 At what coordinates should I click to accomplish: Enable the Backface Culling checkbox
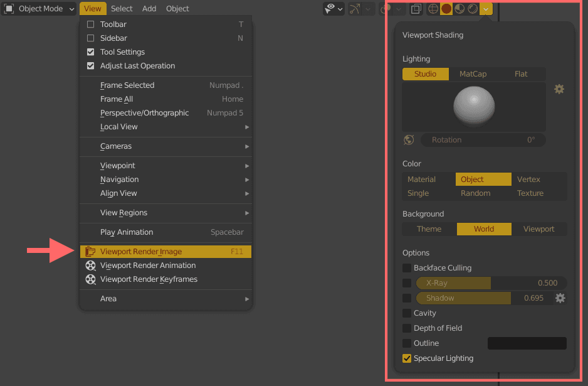(x=407, y=268)
